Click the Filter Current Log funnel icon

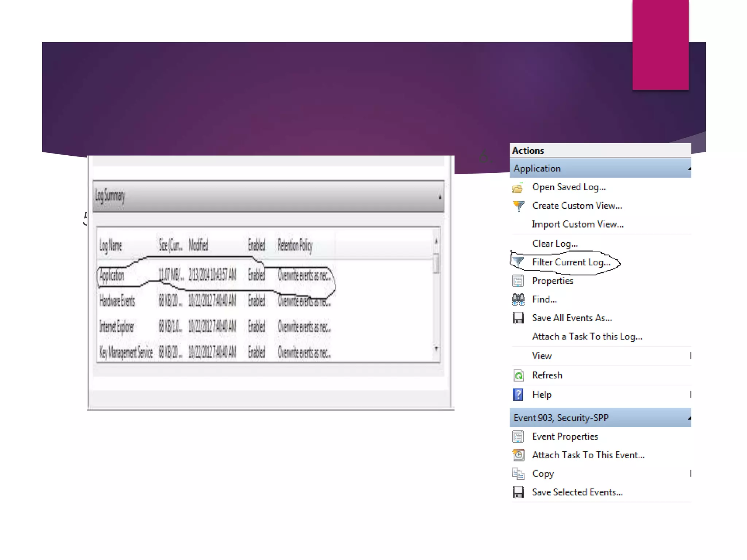pos(518,262)
